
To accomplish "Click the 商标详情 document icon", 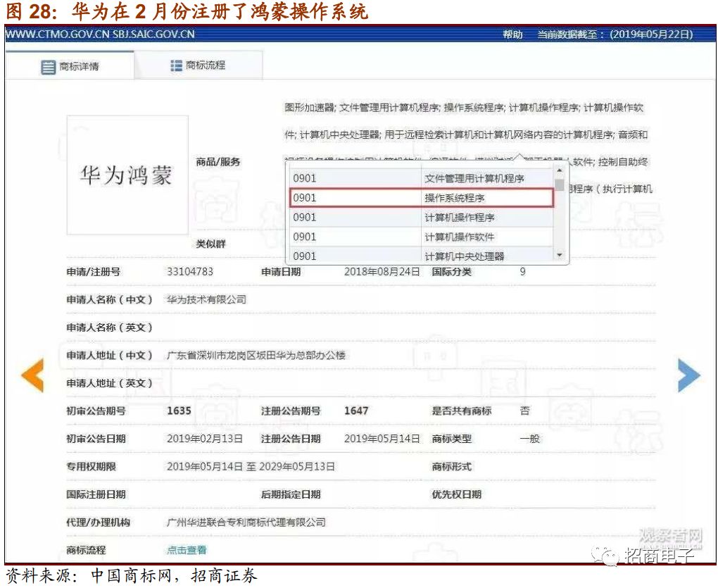I will click(48, 67).
